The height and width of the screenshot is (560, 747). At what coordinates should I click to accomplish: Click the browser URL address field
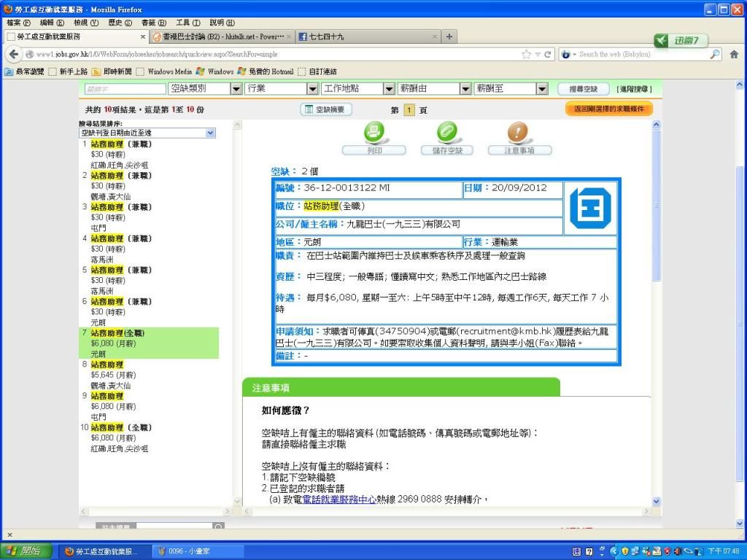(276, 54)
